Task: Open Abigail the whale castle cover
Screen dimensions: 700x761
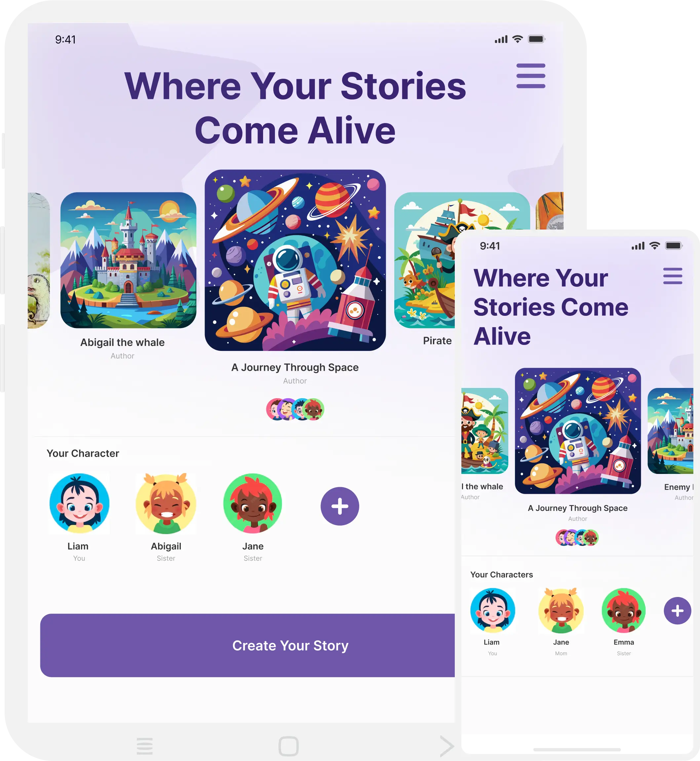Action: coord(129,260)
